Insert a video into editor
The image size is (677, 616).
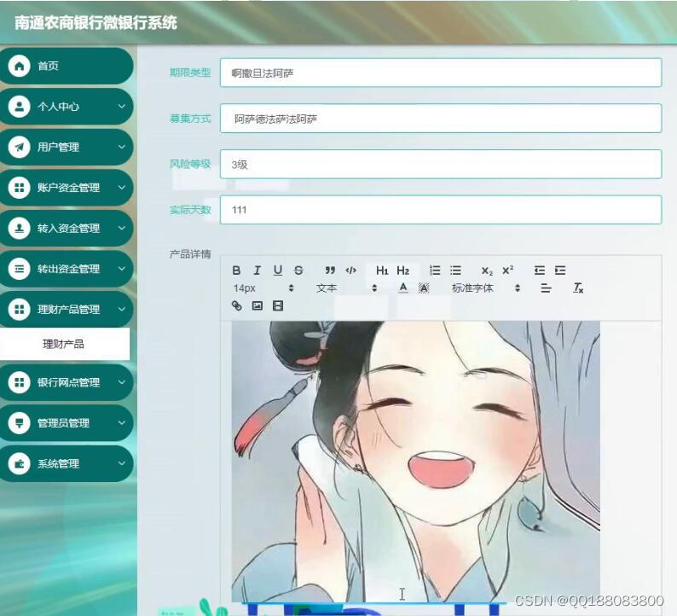tap(278, 305)
